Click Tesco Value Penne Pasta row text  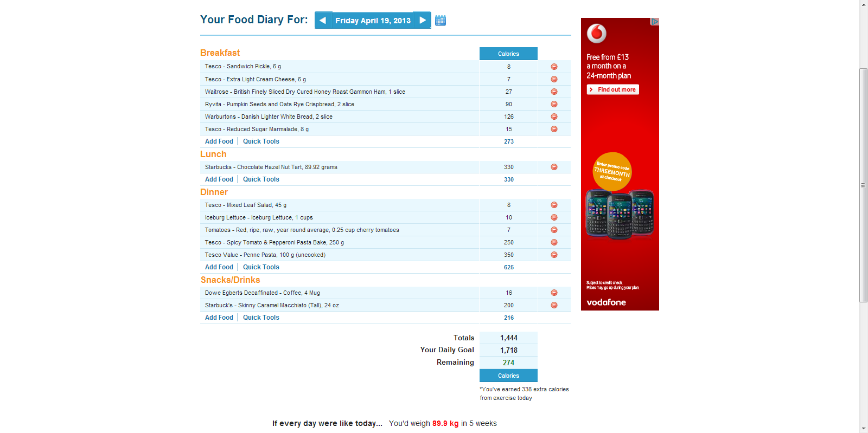(x=265, y=255)
